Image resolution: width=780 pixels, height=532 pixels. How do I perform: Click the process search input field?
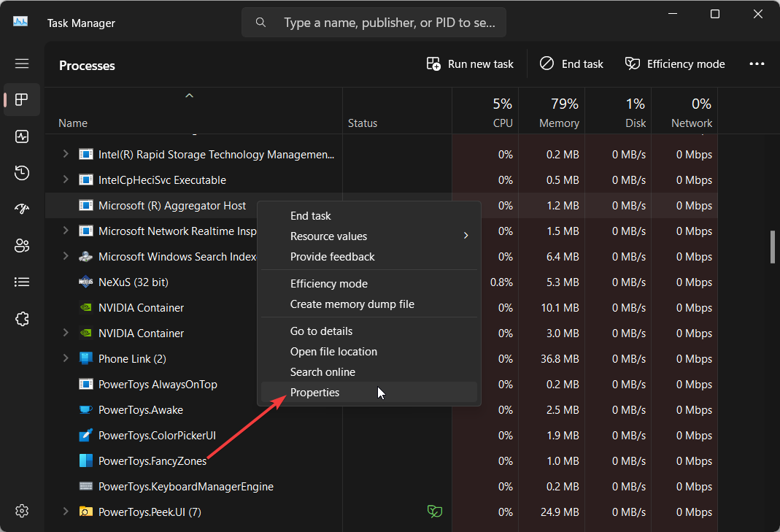374,23
